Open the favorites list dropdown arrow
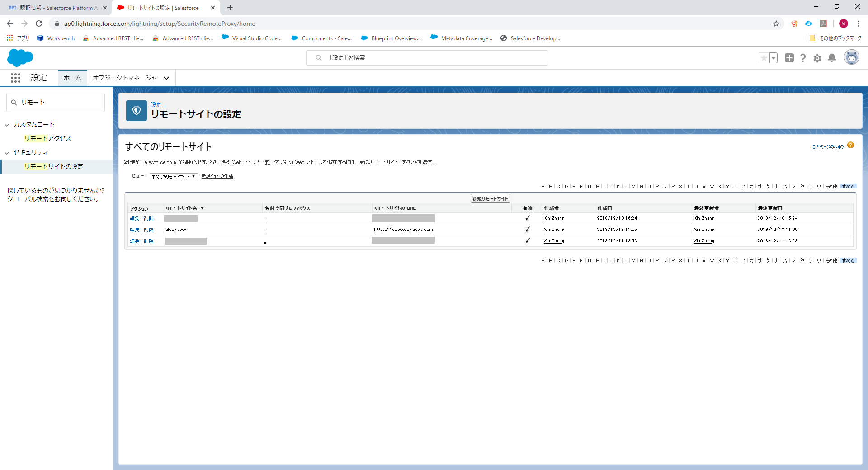The height and width of the screenshot is (470, 868). point(774,58)
